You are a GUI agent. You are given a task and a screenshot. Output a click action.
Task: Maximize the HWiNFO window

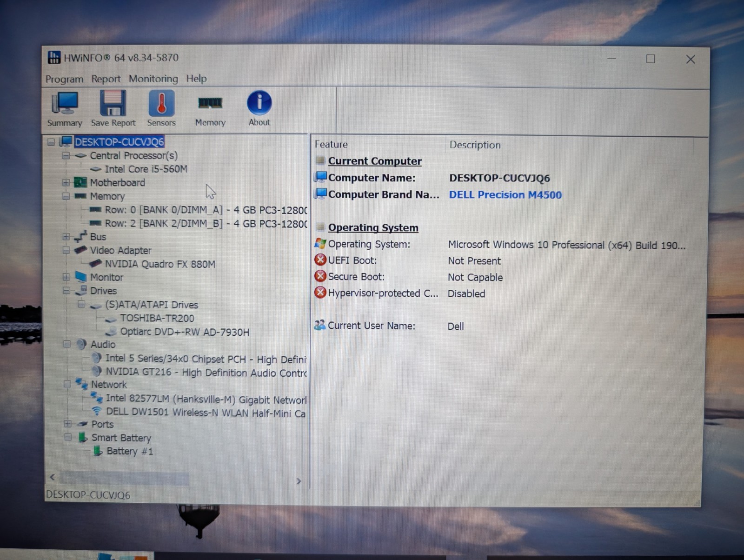tap(651, 59)
